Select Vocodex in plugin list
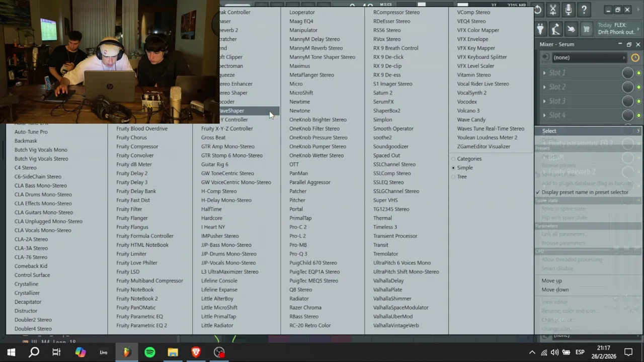The image size is (644, 362). (467, 102)
